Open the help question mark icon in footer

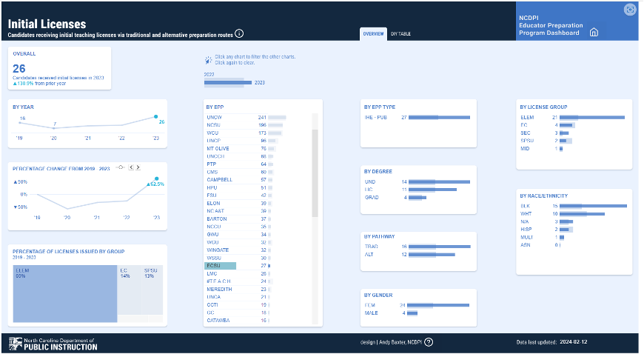[x=429, y=342]
